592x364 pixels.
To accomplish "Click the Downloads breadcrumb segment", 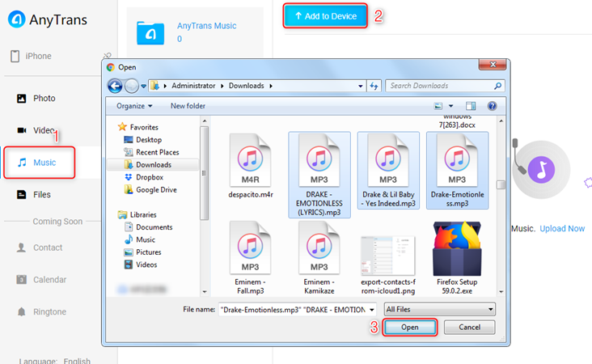I will pos(246,86).
